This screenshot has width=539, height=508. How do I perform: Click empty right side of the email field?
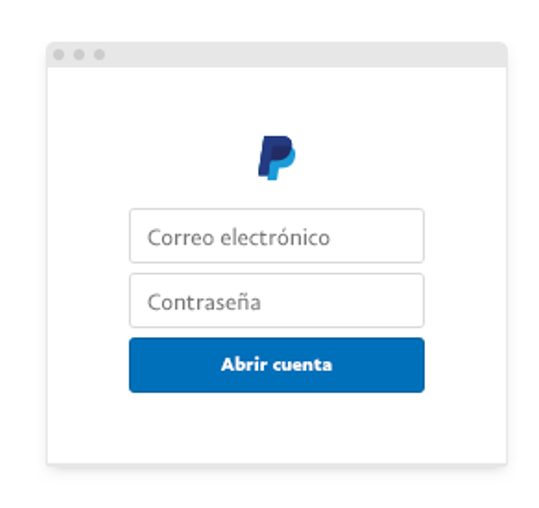click(x=376, y=236)
